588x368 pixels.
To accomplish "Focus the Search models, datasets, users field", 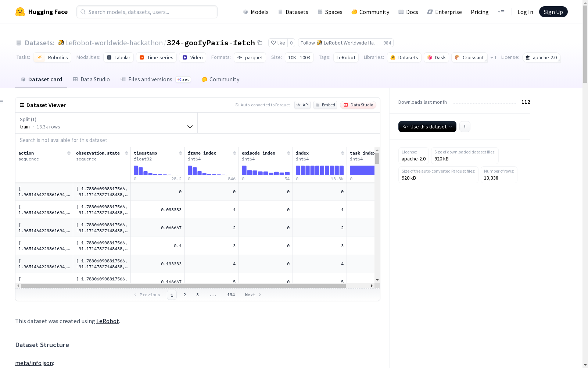I will 147,12.
